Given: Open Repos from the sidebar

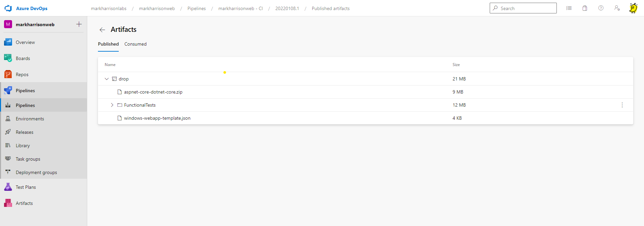Looking at the screenshot, I should [22, 74].
